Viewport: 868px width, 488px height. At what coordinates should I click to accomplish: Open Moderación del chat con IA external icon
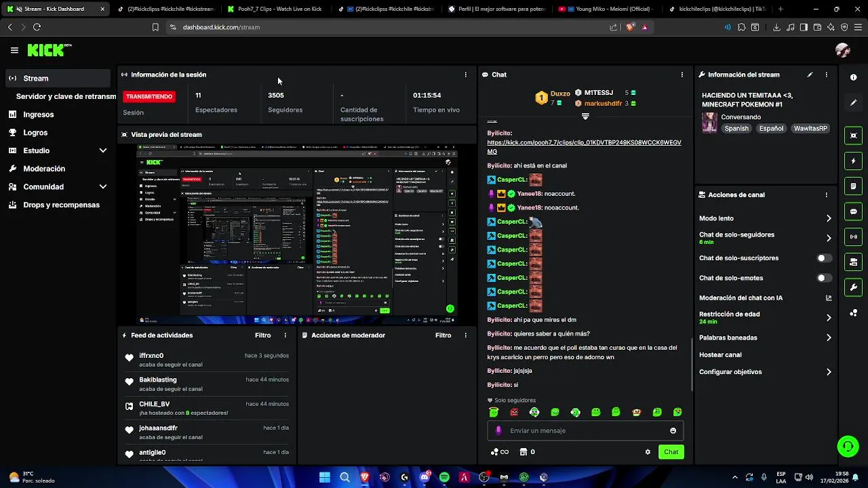coord(829,298)
